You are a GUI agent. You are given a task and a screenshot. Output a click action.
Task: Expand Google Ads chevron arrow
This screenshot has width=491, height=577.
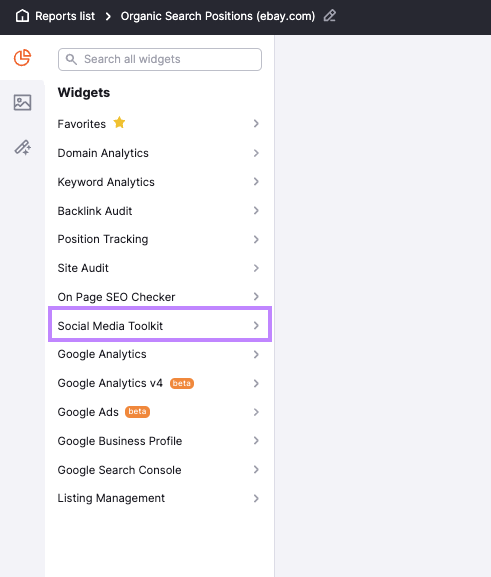[256, 412]
